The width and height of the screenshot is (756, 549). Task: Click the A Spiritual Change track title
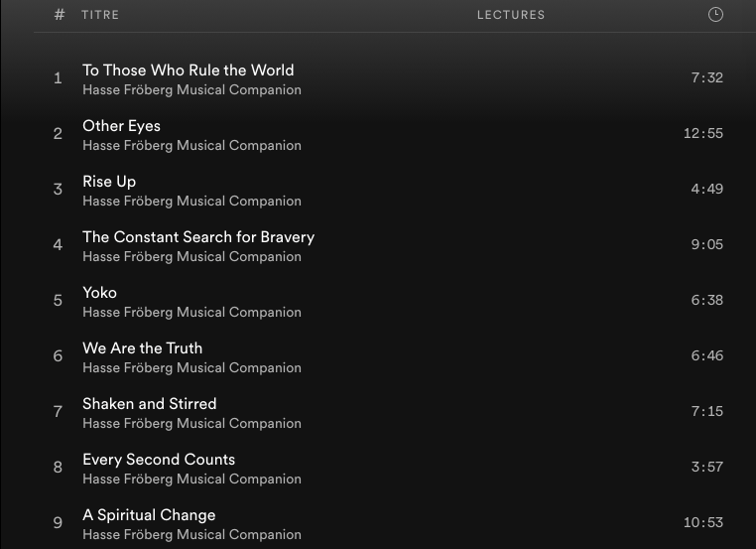point(149,515)
